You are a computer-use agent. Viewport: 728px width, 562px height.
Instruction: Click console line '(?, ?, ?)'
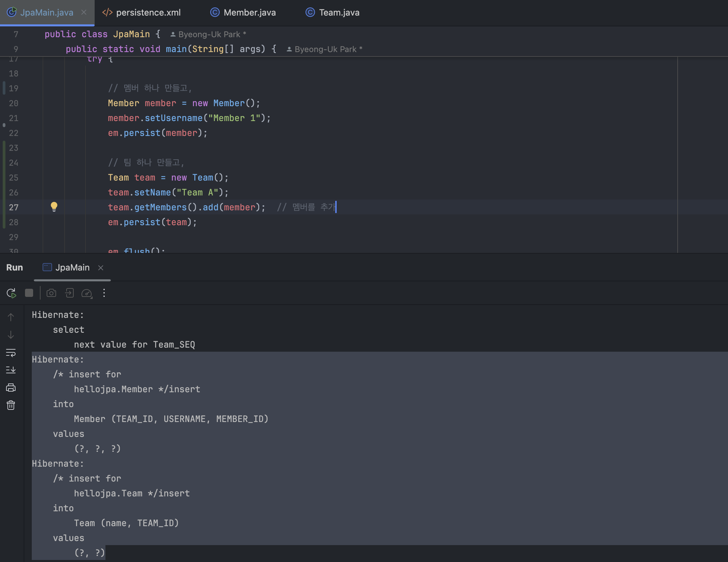(x=97, y=449)
